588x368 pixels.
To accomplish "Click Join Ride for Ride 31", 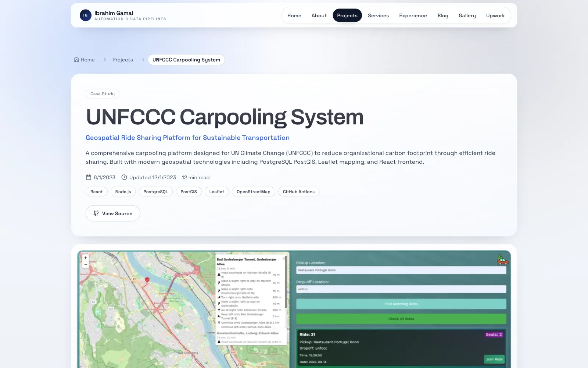I will point(495,359).
